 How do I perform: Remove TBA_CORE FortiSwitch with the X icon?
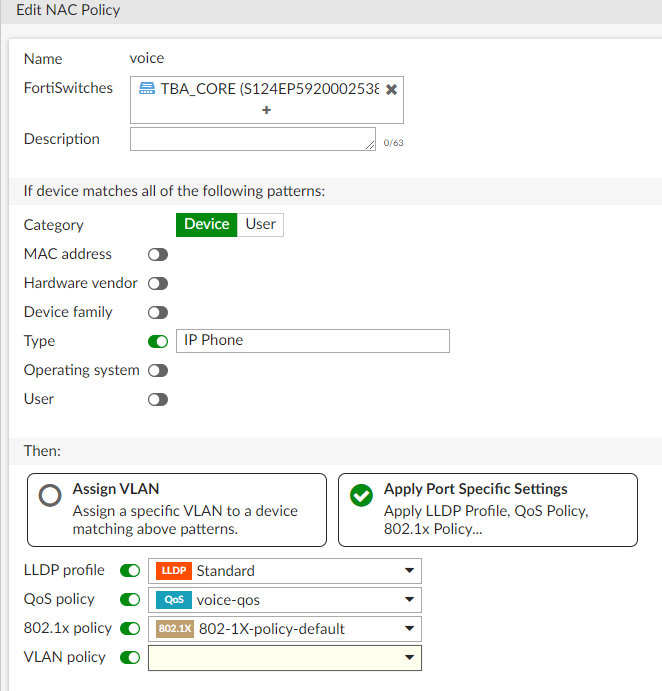tap(391, 89)
